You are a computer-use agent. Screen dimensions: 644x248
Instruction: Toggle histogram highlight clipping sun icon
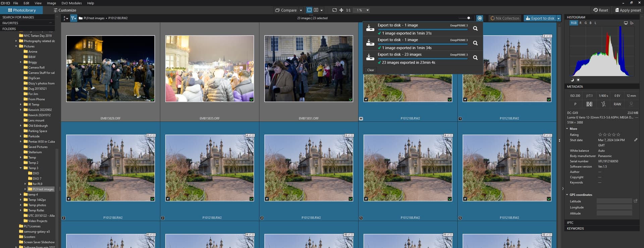pos(578,80)
